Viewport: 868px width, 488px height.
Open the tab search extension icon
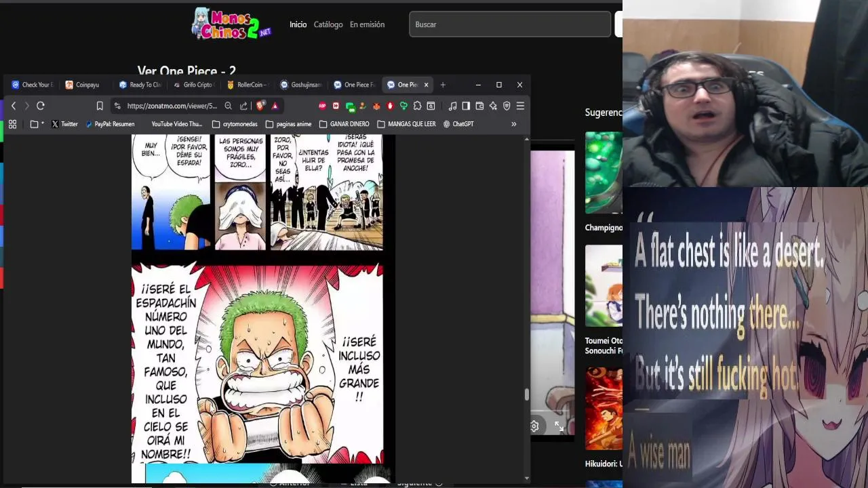pyautogui.click(x=431, y=106)
